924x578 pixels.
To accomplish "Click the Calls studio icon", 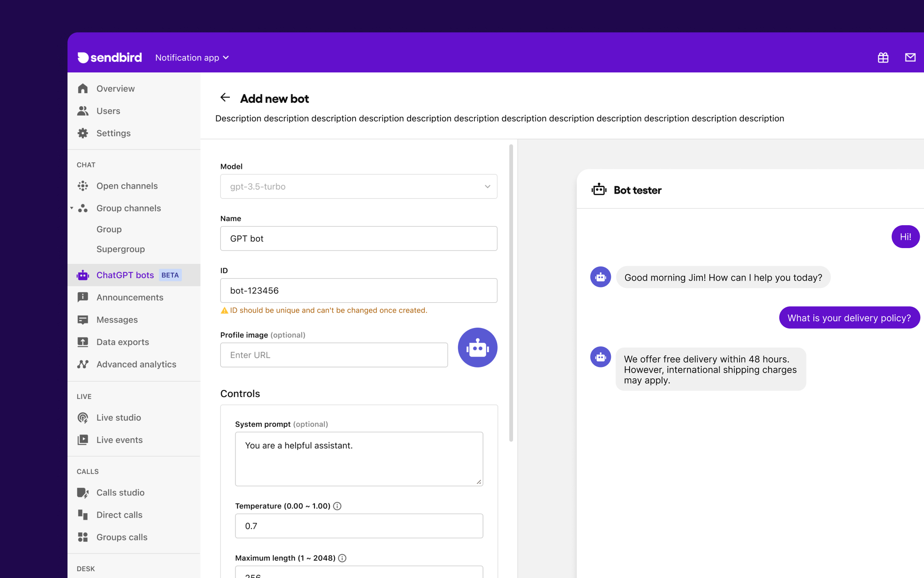I will [x=83, y=492].
